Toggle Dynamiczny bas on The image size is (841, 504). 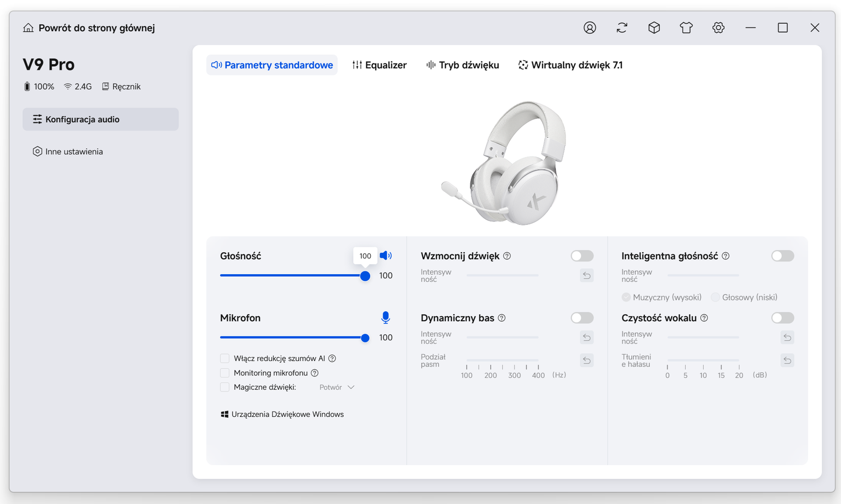pos(582,317)
